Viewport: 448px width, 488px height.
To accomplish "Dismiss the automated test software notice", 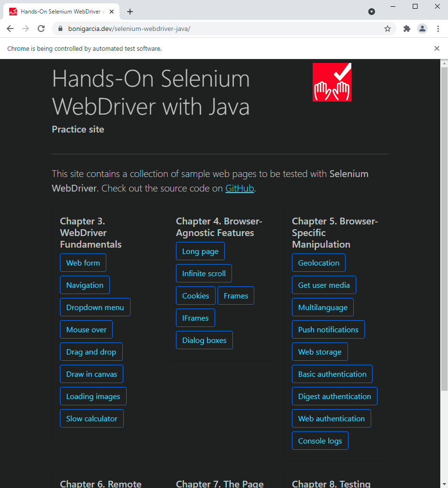I will 437,48.
